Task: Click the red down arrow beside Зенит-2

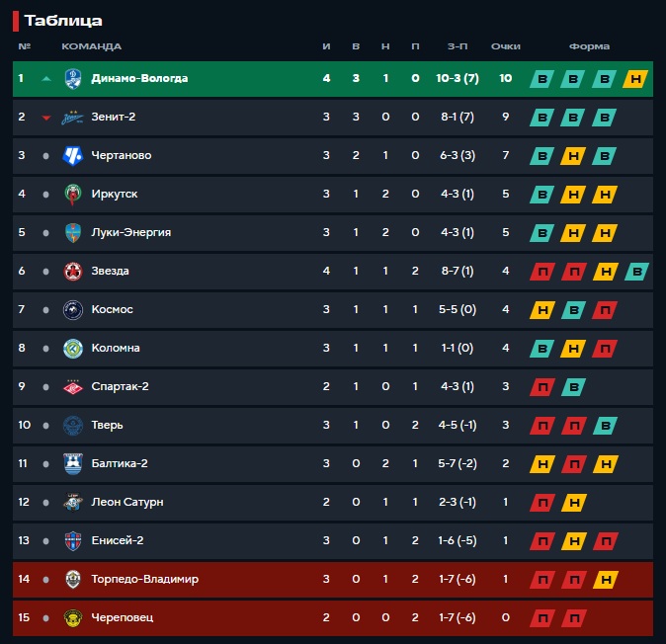Action: 46,118
